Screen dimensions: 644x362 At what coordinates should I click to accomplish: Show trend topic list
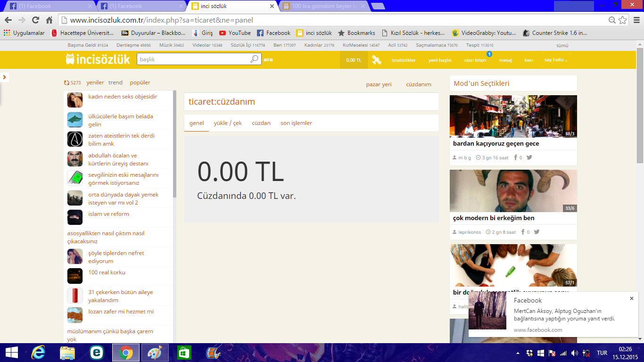[x=116, y=82]
